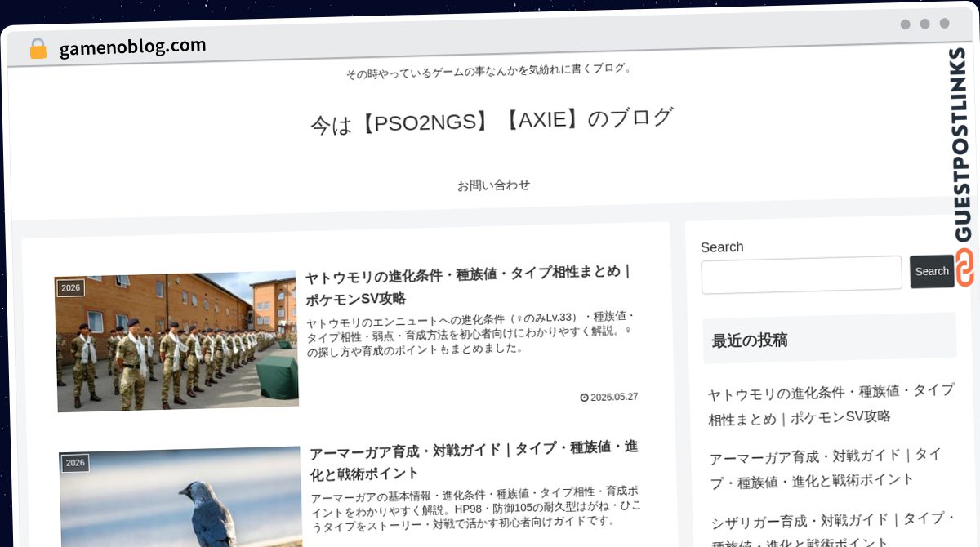Image resolution: width=980 pixels, height=547 pixels.
Task: Click the orange padlock icon beside the URL
Action: pos(38,49)
